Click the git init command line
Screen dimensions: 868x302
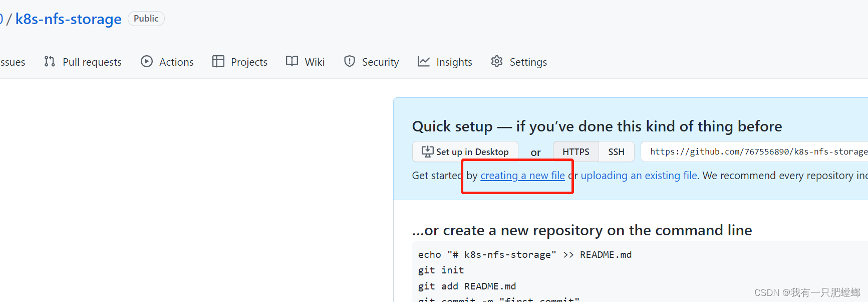click(x=441, y=270)
